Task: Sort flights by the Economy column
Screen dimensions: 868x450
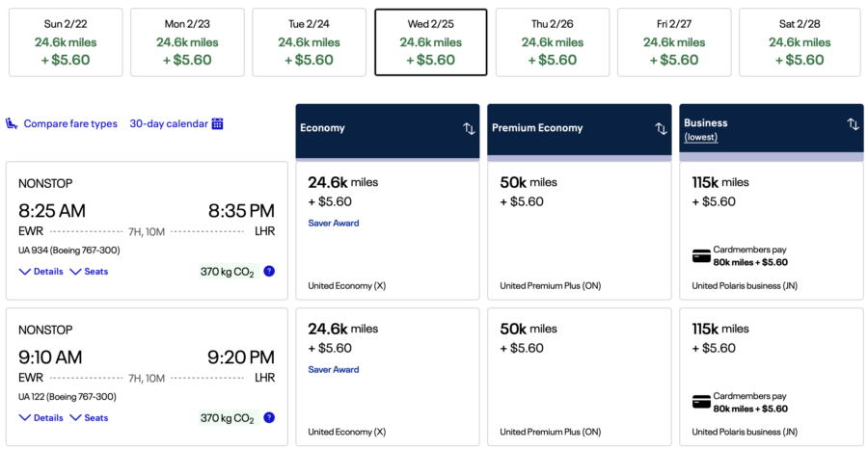Action: tap(469, 128)
